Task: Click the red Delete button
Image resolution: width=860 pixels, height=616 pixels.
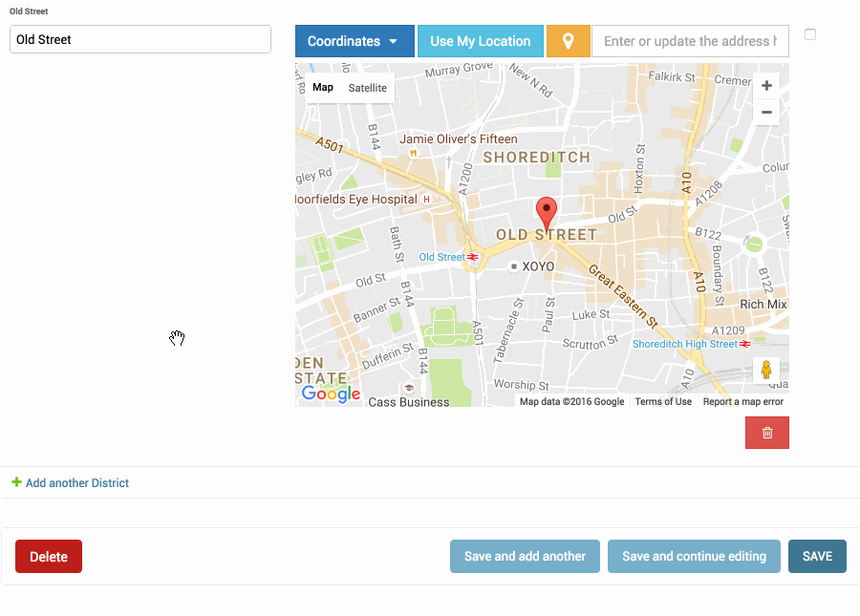Action: (x=49, y=556)
